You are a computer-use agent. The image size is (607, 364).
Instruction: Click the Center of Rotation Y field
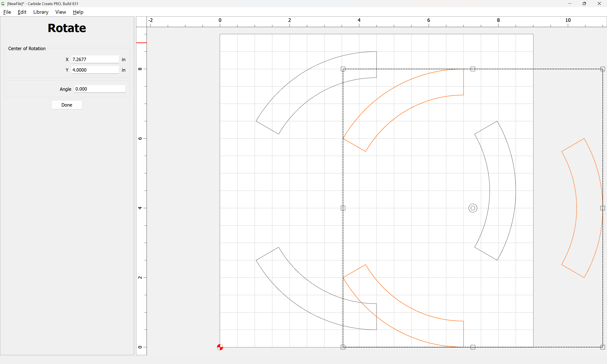point(95,70)
